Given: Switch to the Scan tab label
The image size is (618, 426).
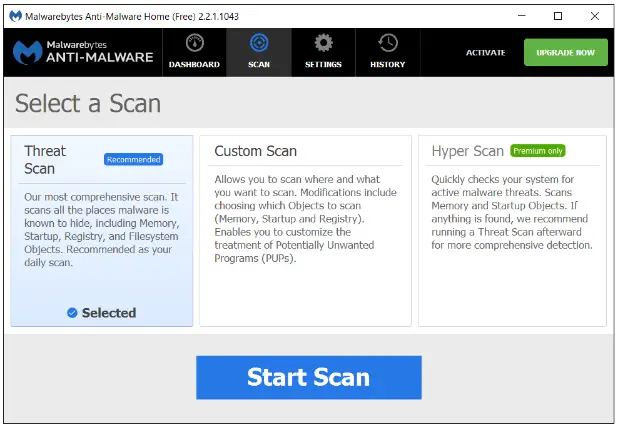Looking at the screenshot, I should [x=259, y=65].
